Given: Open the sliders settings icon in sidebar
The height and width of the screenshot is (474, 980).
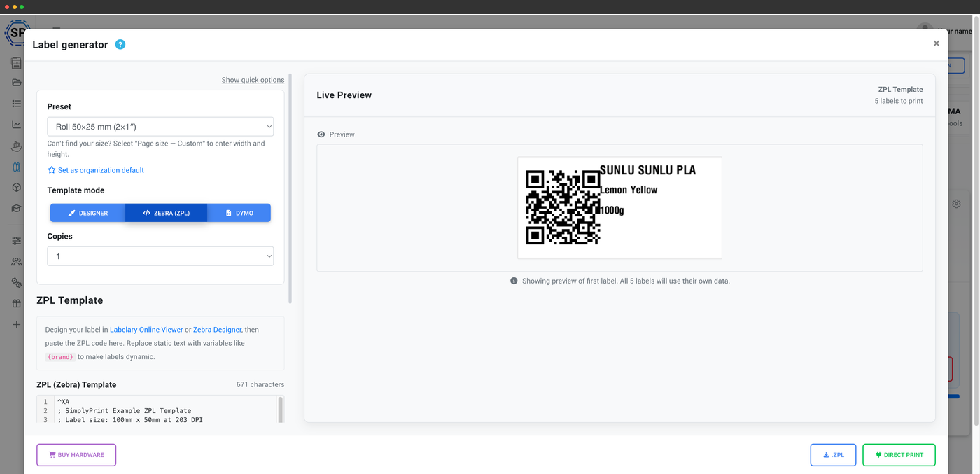Looking at the screenshot, I should [17, 241].
